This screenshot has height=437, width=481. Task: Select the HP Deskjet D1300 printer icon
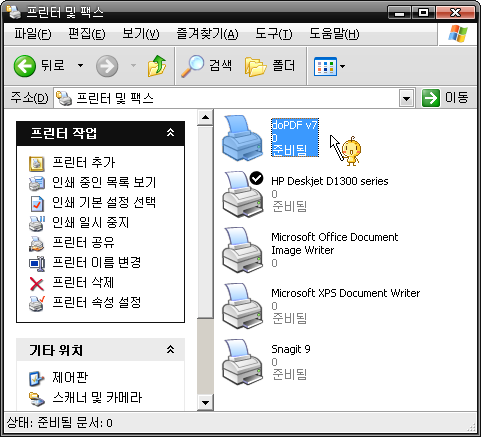pyautogui.click(x=242, y=194)
